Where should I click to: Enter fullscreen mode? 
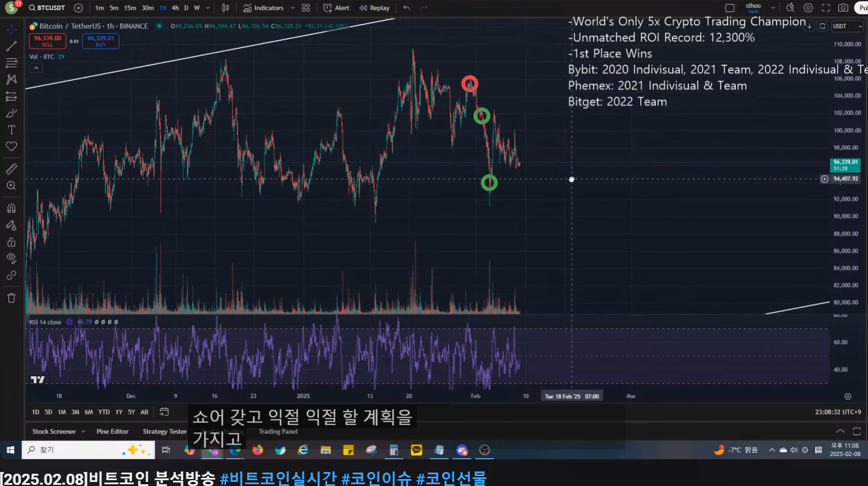(x=826, y=8)
